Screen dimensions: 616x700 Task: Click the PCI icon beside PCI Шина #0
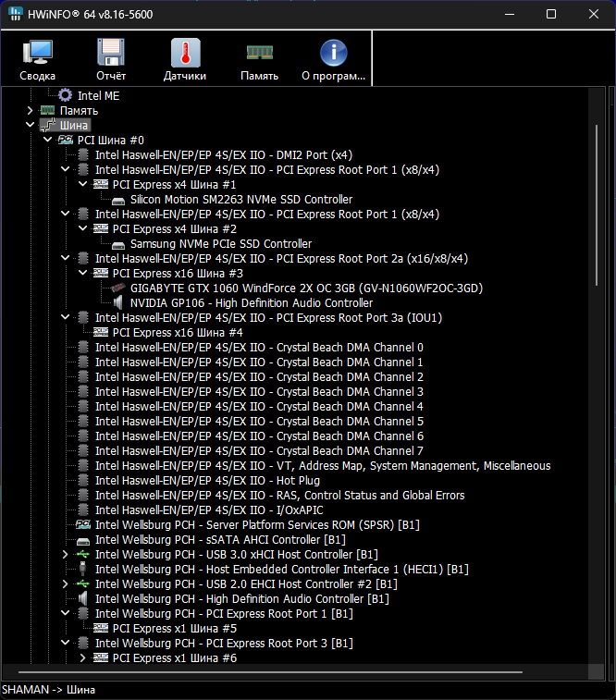point(65,140)
